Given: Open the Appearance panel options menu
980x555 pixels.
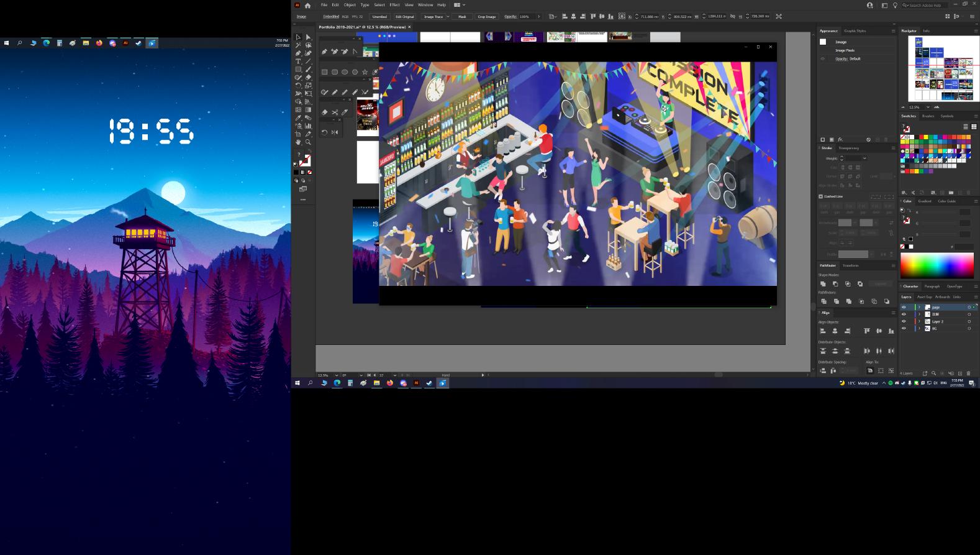Looking at the screenshot, I should [x=893, y=30].
